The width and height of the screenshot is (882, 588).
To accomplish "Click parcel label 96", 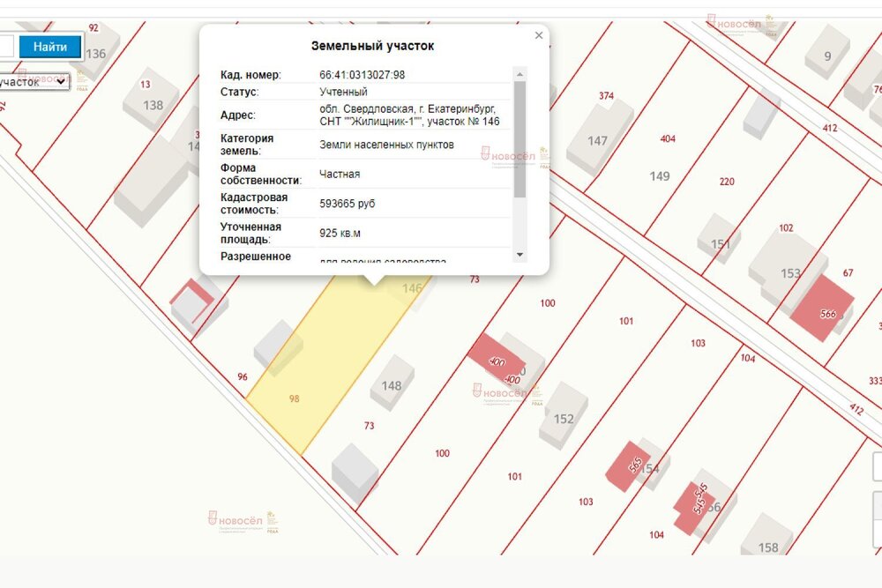I will coord(243,376).
